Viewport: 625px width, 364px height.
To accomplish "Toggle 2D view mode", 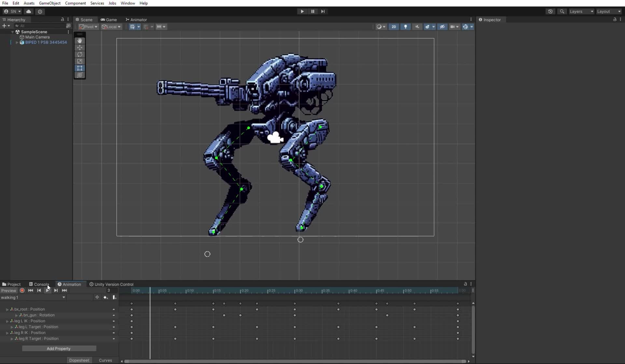I will [394, 27].
